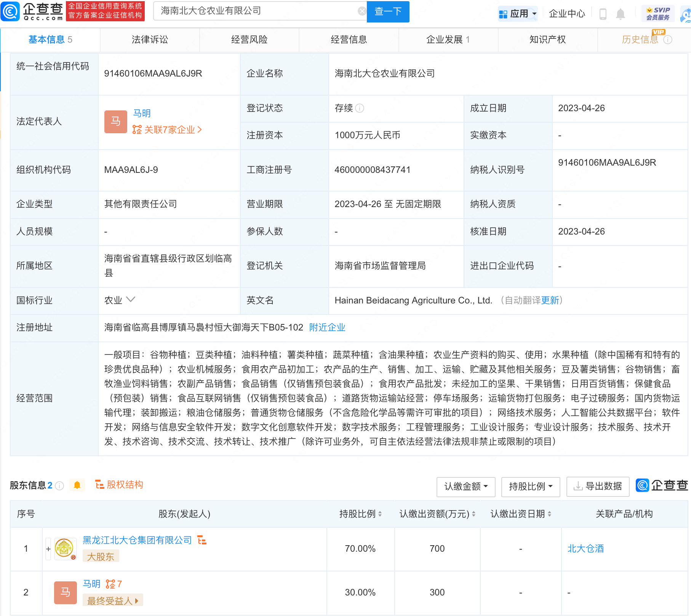
Task: Switch to 基本信息 tab
Action: coord(50,40)
